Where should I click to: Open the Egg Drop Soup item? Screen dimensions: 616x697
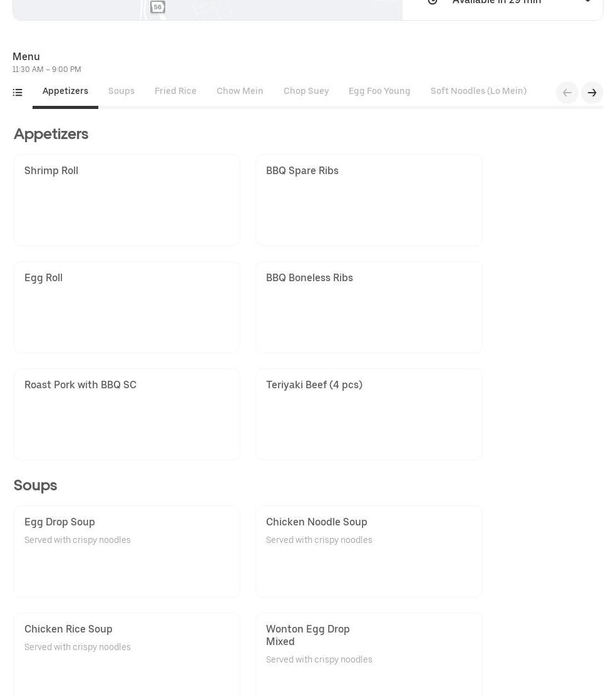pos(126,551)
